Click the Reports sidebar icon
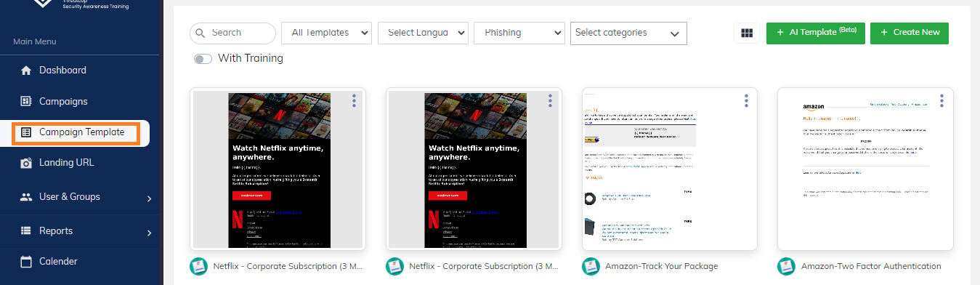 point(26,231)
